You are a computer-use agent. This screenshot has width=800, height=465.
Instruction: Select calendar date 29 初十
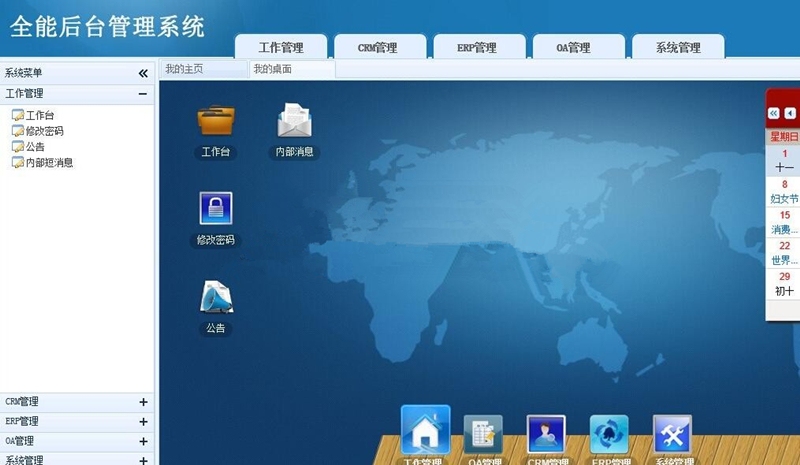tap(784, 284)
